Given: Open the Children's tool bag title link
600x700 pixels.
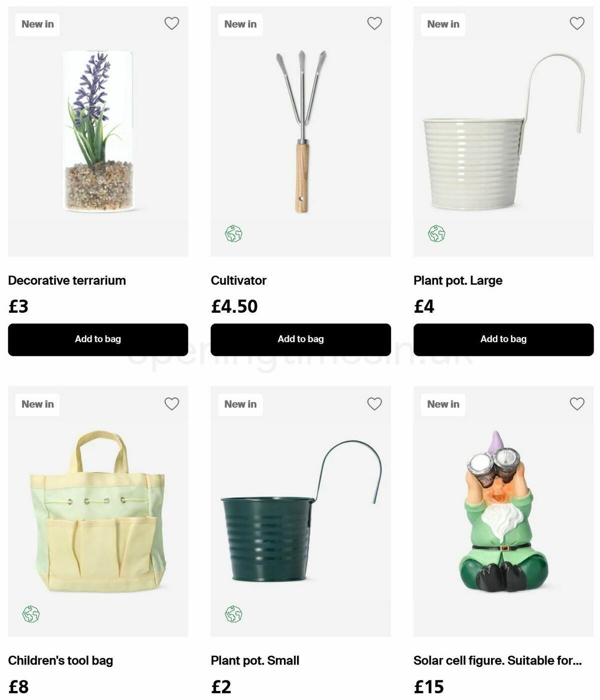Looking at the screenshot, I should tap(60, 661).
